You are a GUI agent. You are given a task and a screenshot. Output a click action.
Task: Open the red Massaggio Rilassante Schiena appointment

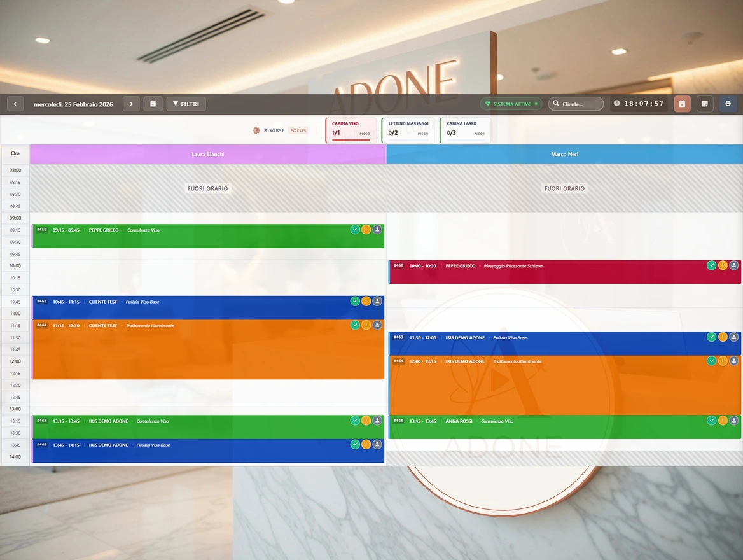(565, 272)
